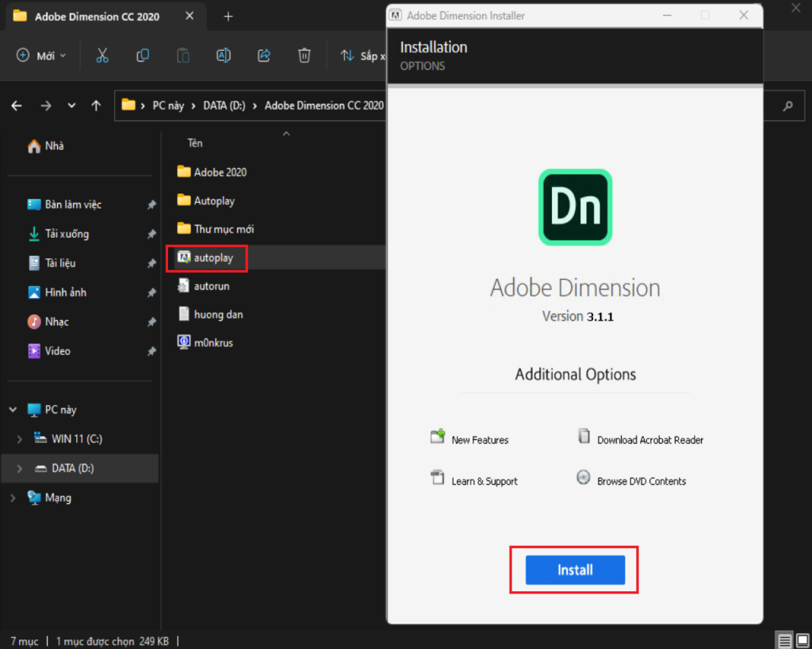The image size is (812, 649).
Task: Expand the Mạng network node
Action: (13, 498)
